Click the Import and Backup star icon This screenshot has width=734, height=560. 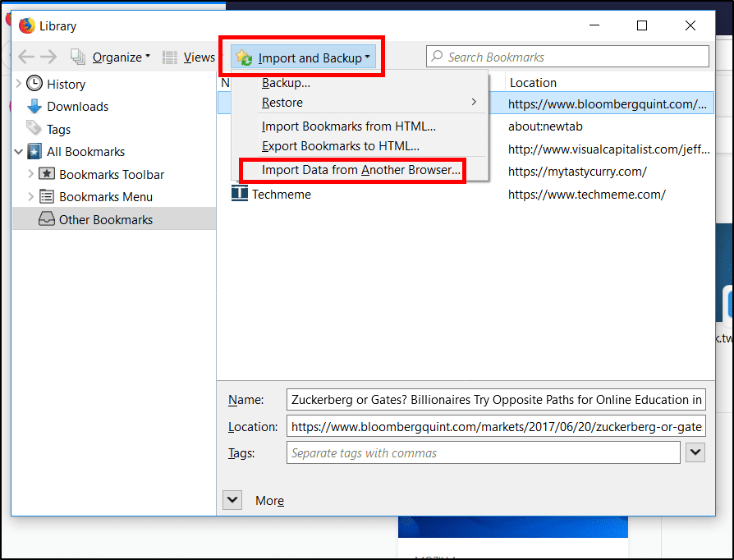point(245,58)
